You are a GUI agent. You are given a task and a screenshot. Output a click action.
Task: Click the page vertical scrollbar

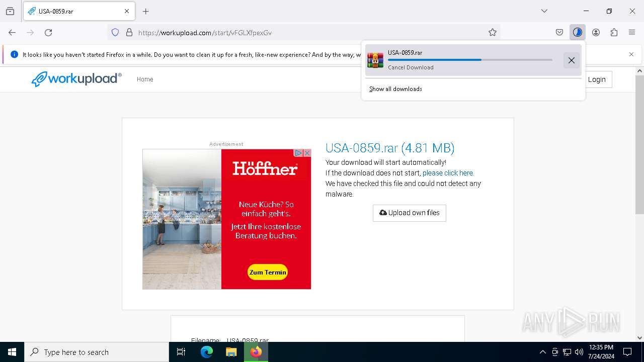coord(639,145)
